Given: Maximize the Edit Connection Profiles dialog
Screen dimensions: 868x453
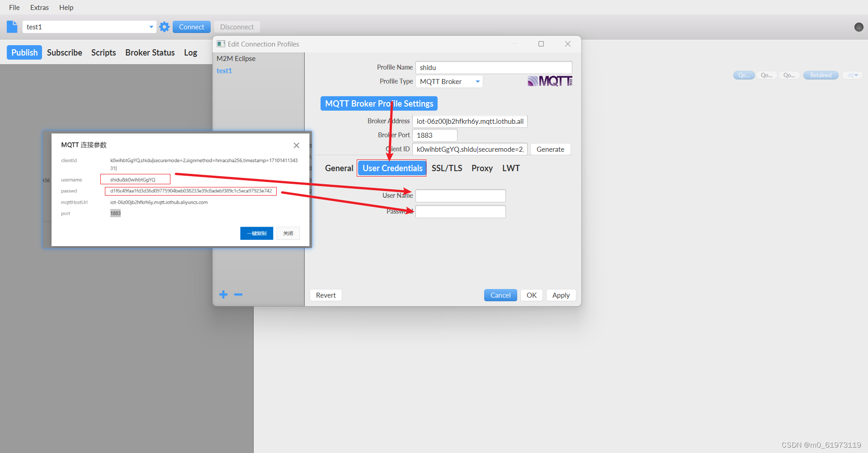Looking at the screenshot, I should coord(541,44).
